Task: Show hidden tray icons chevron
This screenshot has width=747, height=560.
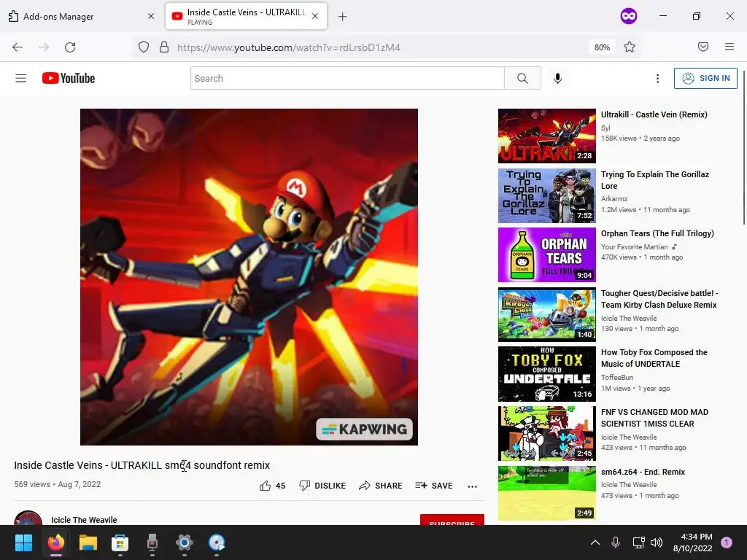Action: (595, 542)
